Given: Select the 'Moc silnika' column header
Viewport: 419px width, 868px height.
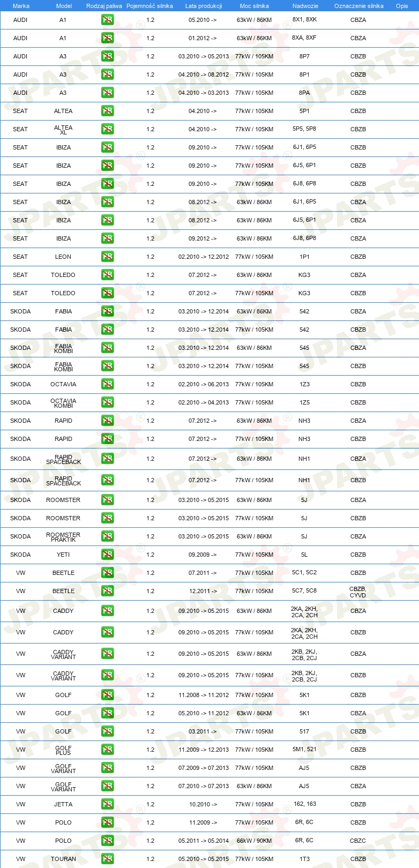Looking at the screenshot, I should [x=255, y=6].
